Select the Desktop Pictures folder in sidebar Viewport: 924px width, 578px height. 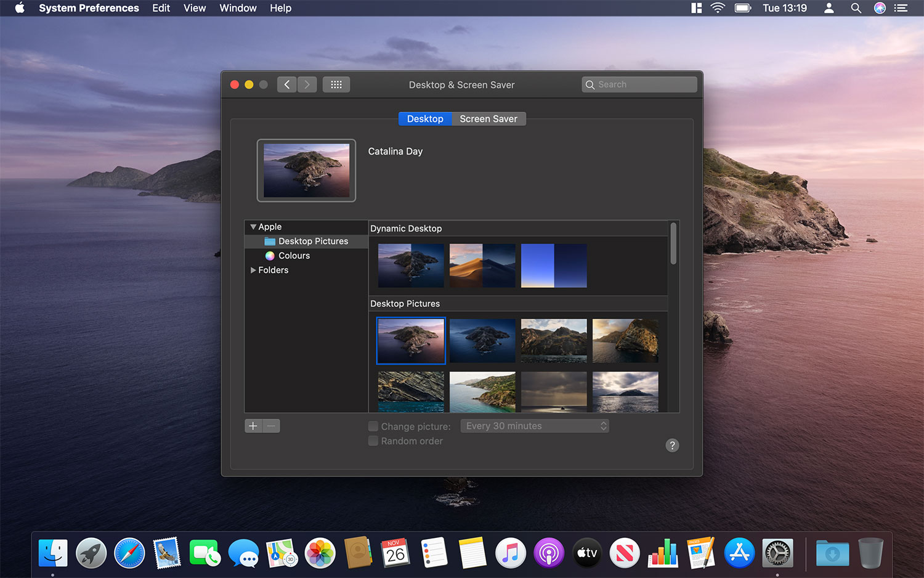312,241
